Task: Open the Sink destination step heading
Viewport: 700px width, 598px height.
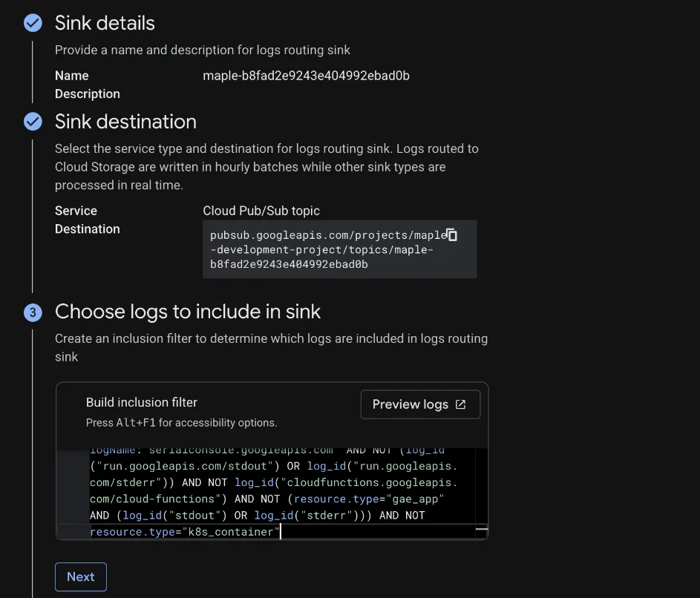Action: [x=126, y=122]
